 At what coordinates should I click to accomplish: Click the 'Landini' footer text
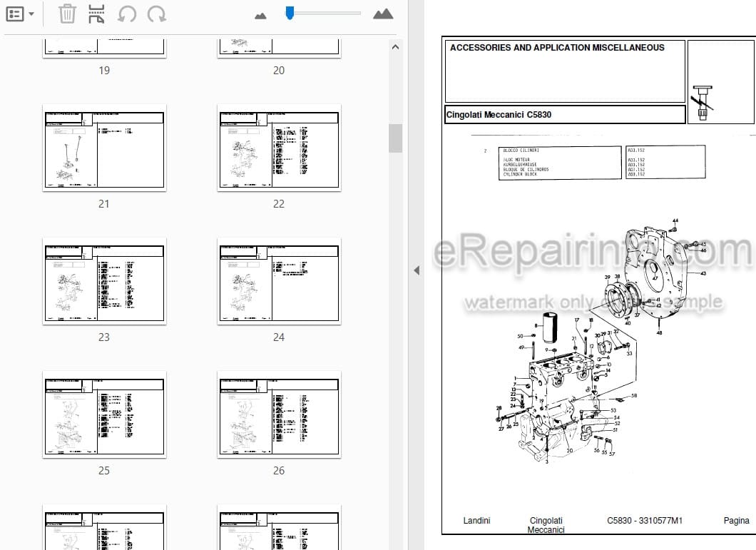477,521
